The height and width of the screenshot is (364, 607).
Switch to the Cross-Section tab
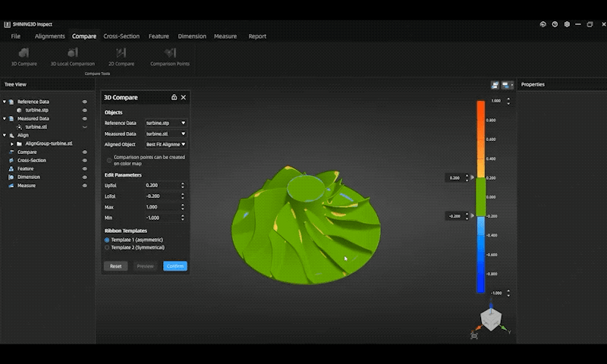click(121, 36)
